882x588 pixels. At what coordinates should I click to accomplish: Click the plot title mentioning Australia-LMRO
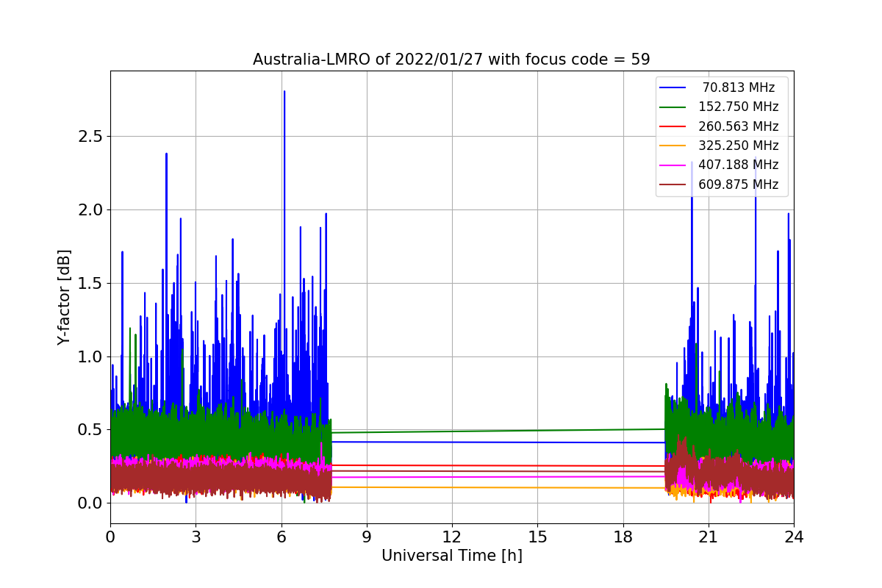pos(451,60)
